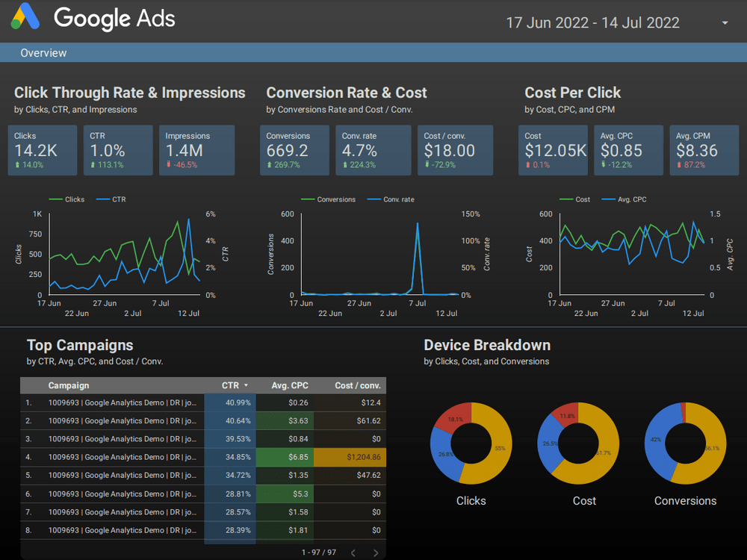The height and width of the screenshot is (560, 747).
Task: Click the red up arrow beside 87.2%
Action: click(x=679, y=165)
